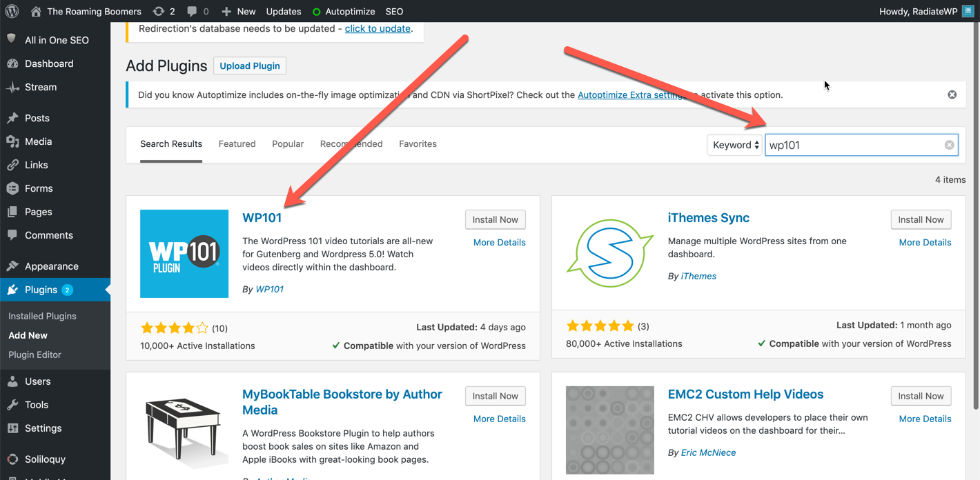Click Install Now for WP101
The height and width of the screenshot is (480, 980).
[x=496, y=219]
